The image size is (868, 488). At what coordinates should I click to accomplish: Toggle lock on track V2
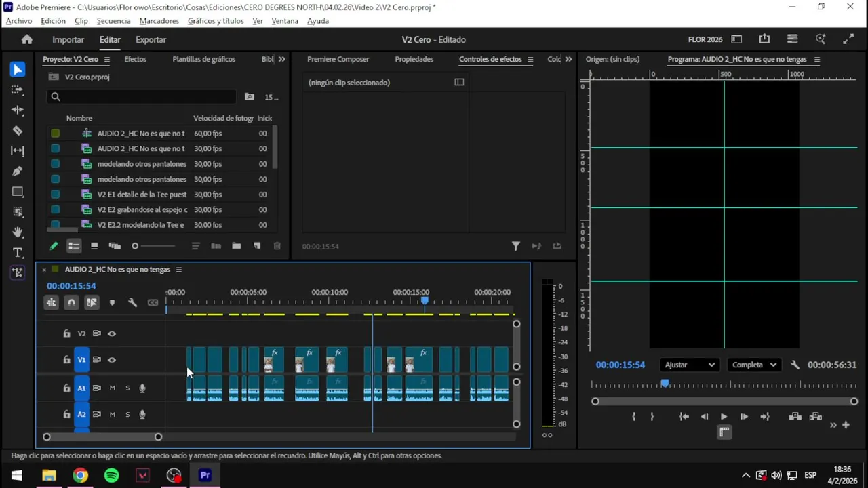(66, 333)
